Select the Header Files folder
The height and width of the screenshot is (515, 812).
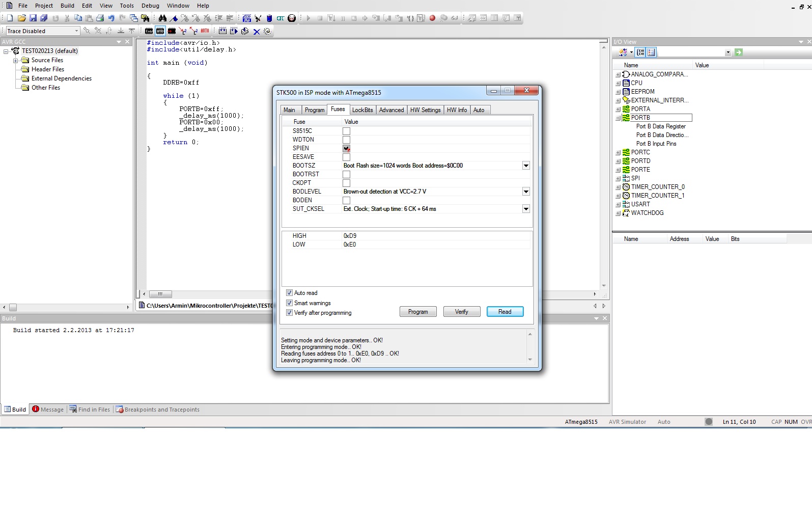point(48,69)
